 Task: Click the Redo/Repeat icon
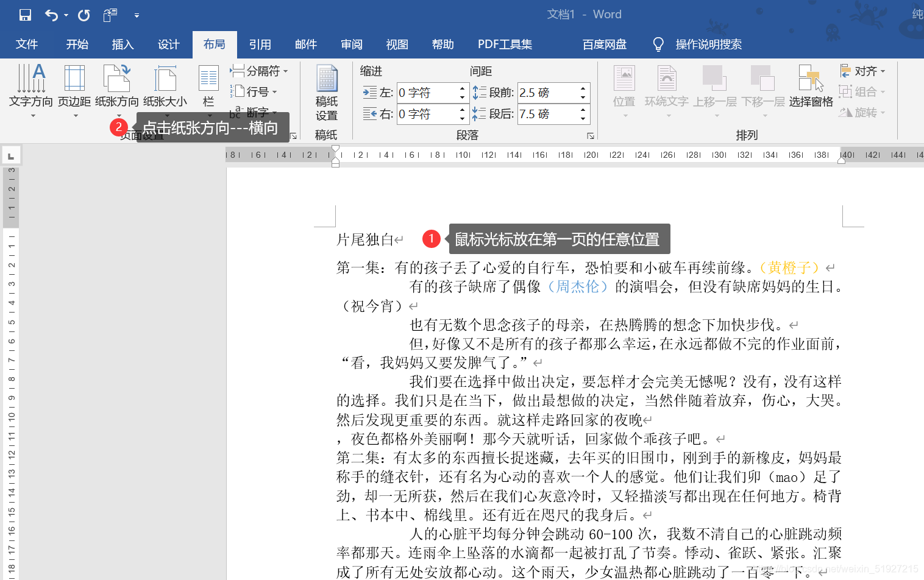click(x=84, y=15)
